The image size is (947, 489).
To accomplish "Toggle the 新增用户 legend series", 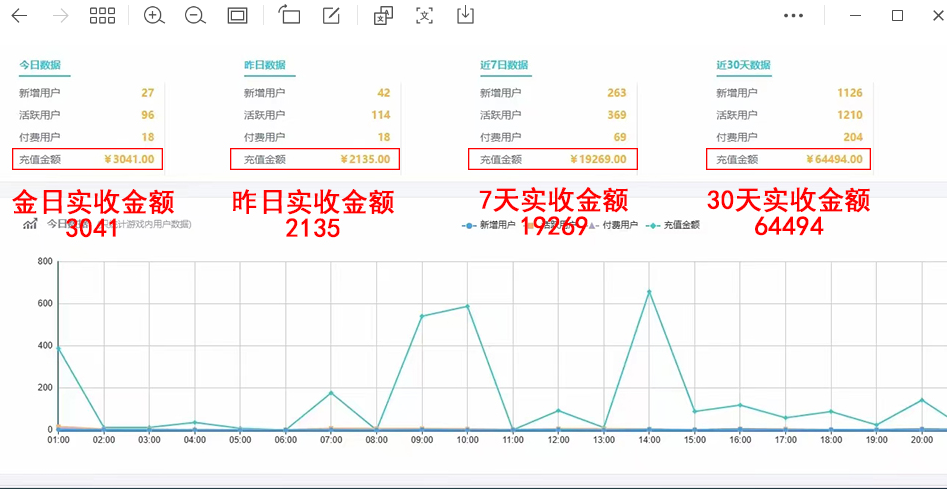I will pos(490,225).
